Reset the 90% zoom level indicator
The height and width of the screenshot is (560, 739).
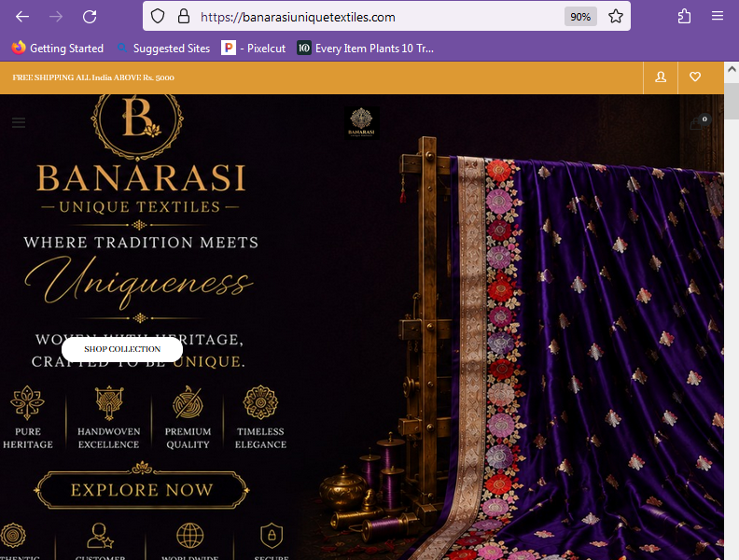(x=580, y=17)
